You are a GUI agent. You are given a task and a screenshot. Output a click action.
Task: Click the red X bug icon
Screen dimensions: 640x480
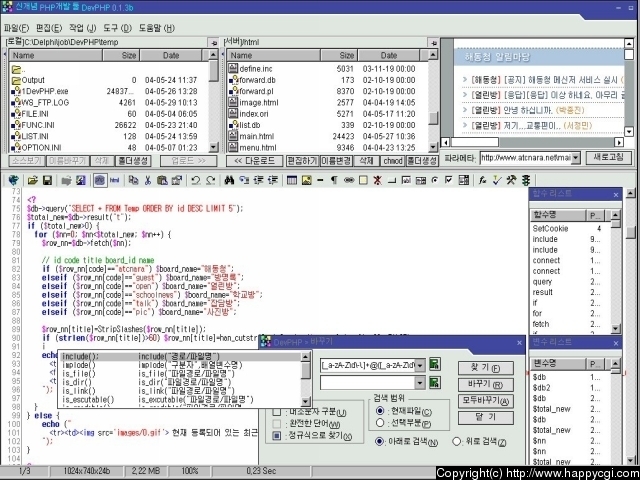[378, 180]
